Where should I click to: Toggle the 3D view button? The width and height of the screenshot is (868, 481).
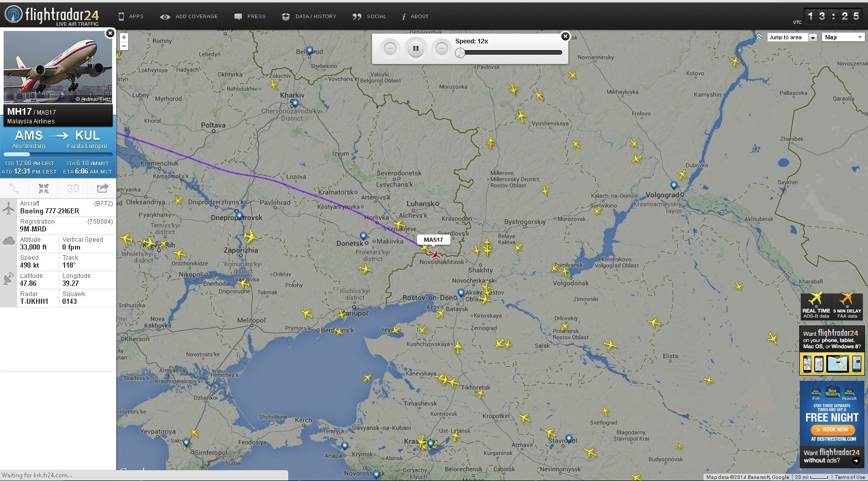point(73,189)
